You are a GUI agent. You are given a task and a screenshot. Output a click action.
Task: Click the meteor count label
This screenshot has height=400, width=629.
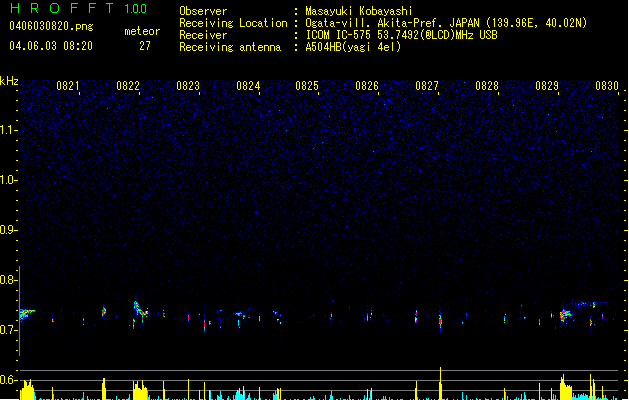pyautogui.click(x=142, y=31)
